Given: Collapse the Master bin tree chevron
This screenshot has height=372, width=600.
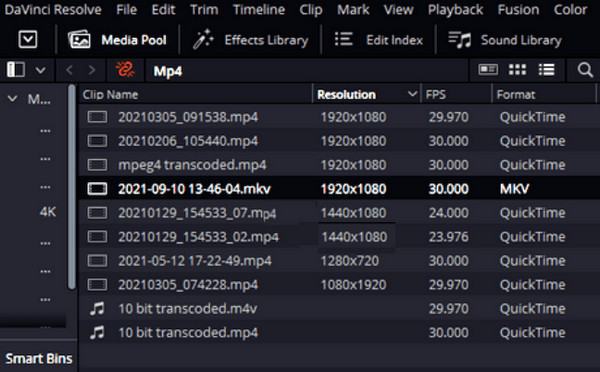Looking at the screenshot, I should point(12,99).
